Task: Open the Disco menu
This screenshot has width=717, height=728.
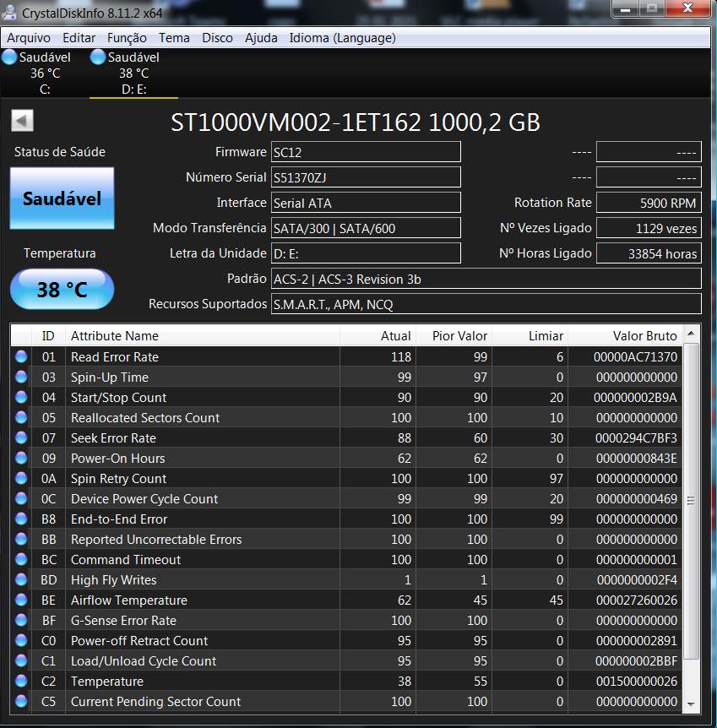Action: [217, 38]
